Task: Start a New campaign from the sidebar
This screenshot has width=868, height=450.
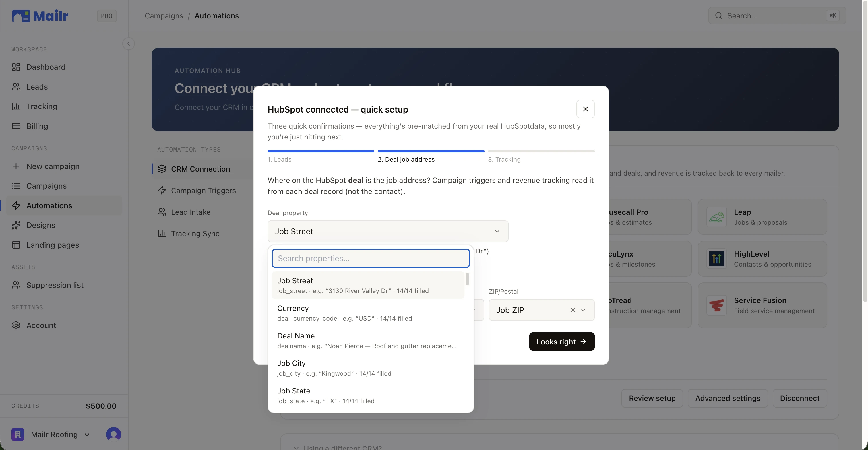Action: (64, 166)
